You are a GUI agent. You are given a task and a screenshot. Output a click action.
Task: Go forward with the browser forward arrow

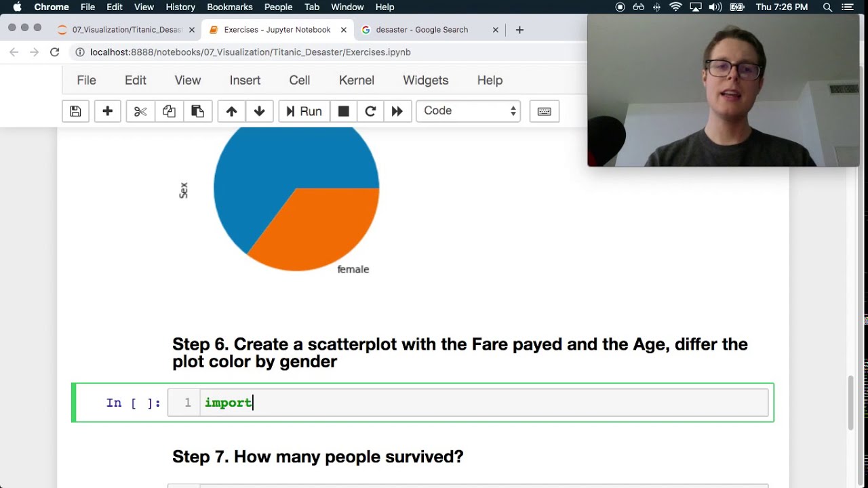[x=34, y=52]
